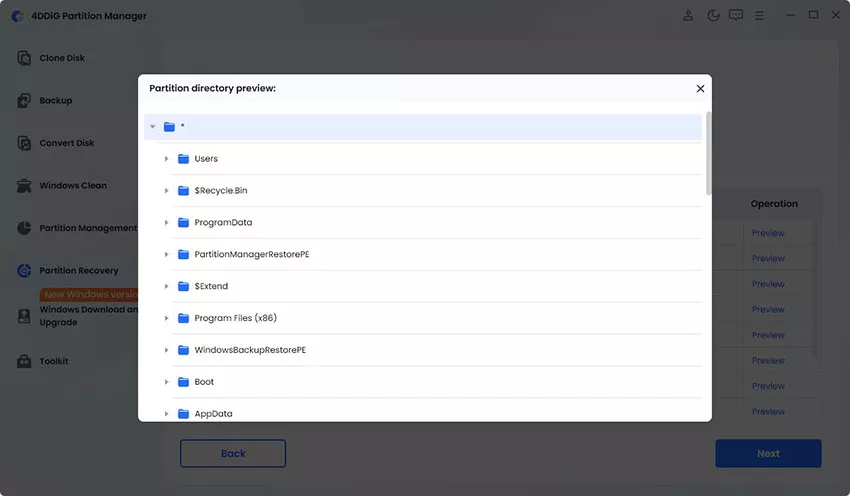
Task: Open Windows Download and Upgrade icon
Action: click(x=24, y=316)
